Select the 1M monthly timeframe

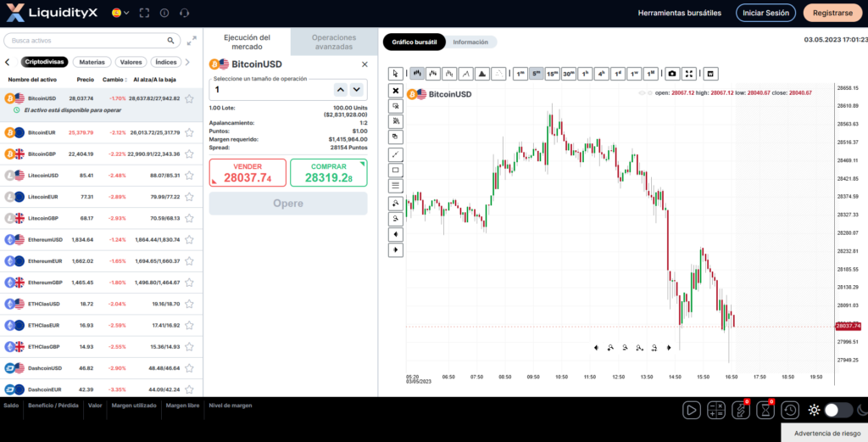(x=650, y=73)
